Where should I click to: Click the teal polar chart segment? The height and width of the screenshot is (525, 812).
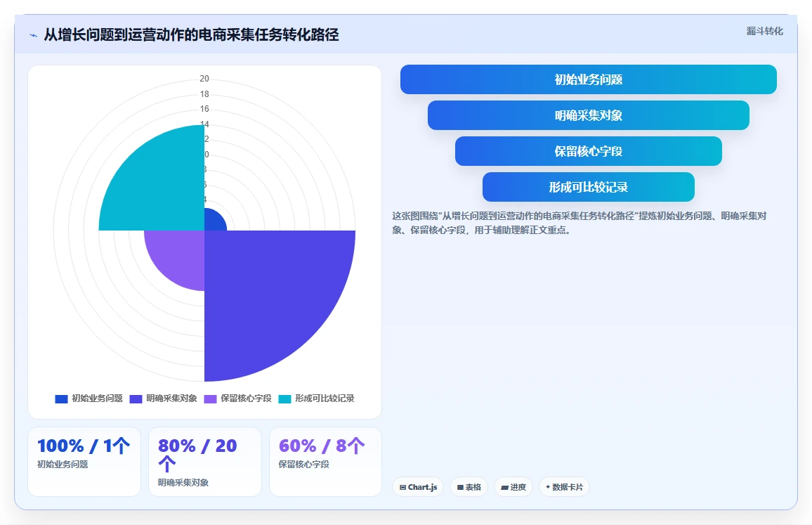click(161, 186)
